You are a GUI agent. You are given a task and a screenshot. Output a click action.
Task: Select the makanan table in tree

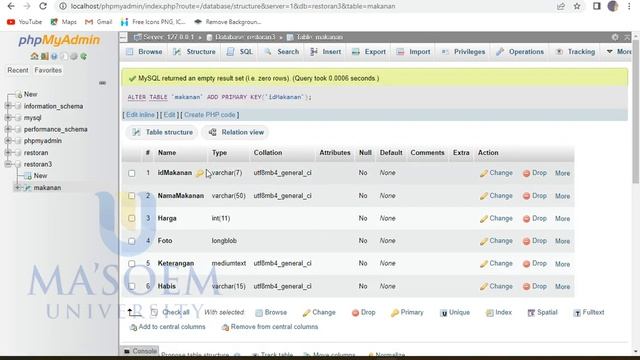point(47,188)
